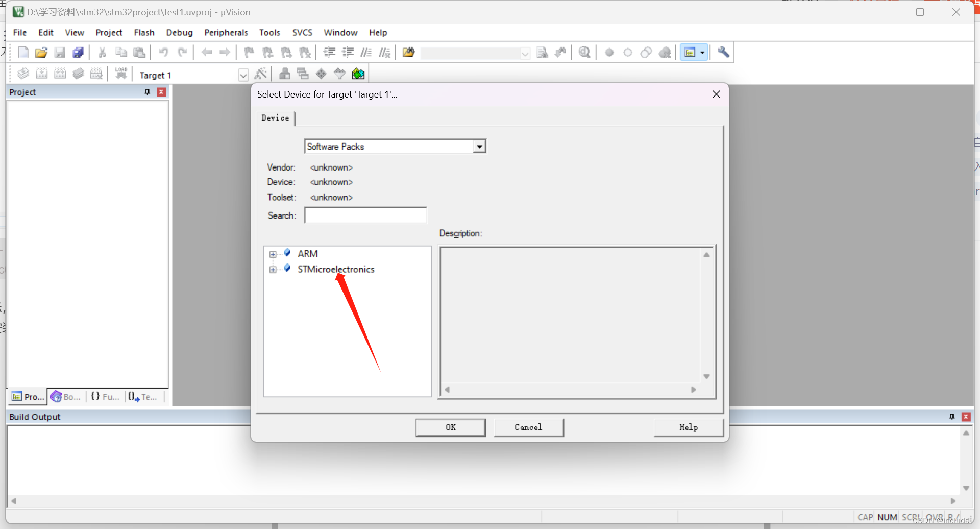Insert a bookmark using the flag icon
This screenshot has height=529, width=980.
249,52
